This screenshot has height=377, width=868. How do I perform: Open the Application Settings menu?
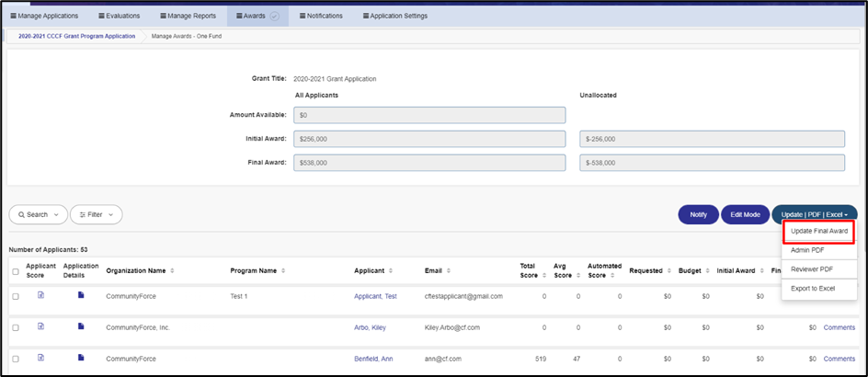click(x=395, y=16)
